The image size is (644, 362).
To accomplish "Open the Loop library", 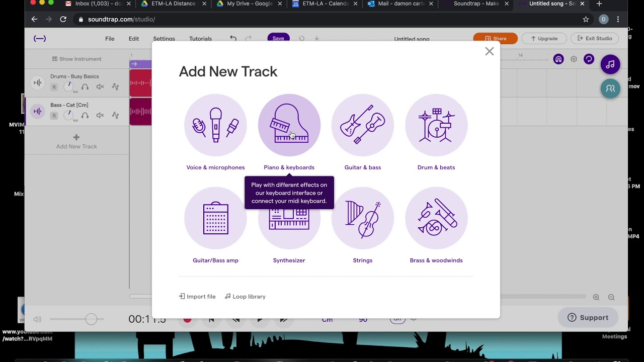I will coord(245,296).
